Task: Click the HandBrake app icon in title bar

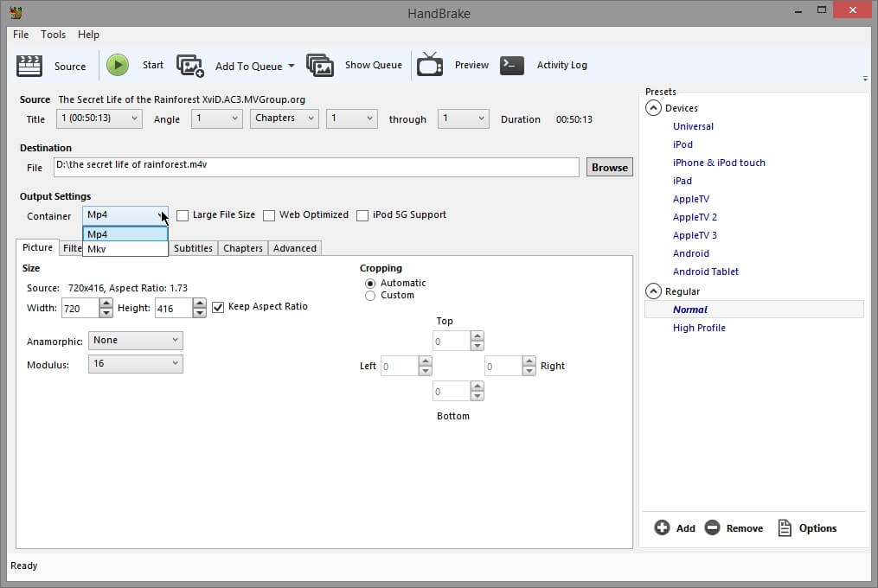Action: (16, 12)
